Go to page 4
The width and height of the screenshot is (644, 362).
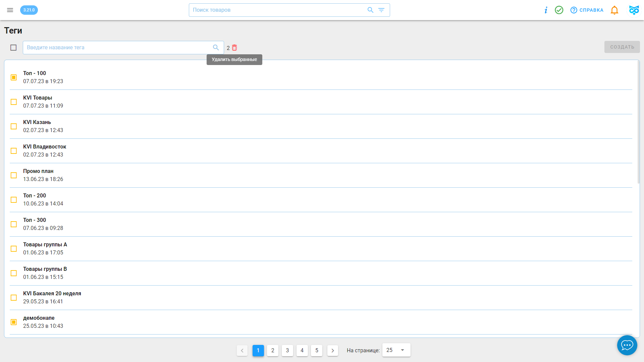[302, 350]
